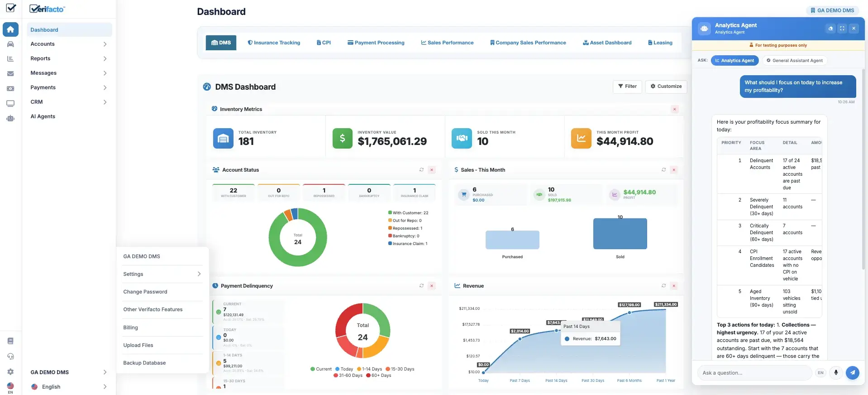This screenshot has height=395, width=868.
Task: Open the robot AI agents icon in left rail
Action: click(x=10, y=118)
